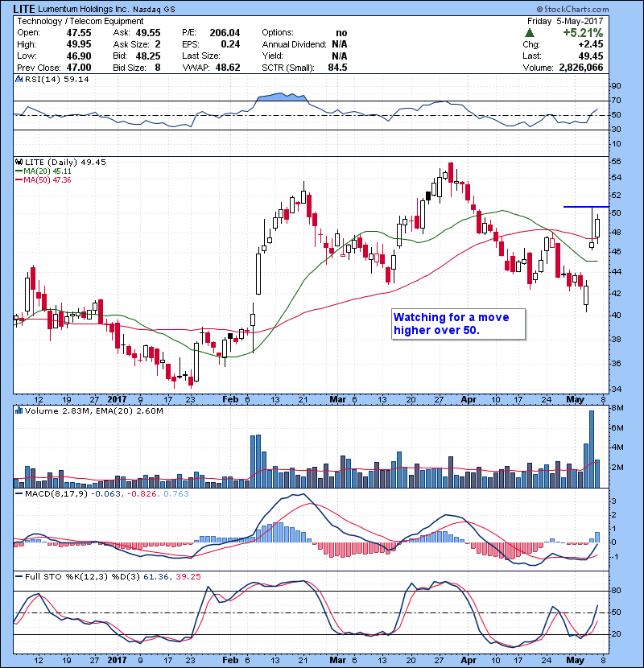Click the green up-triangle change indicator
The width and height of the screenshot is (644, 668).
(x=530, y=33)
